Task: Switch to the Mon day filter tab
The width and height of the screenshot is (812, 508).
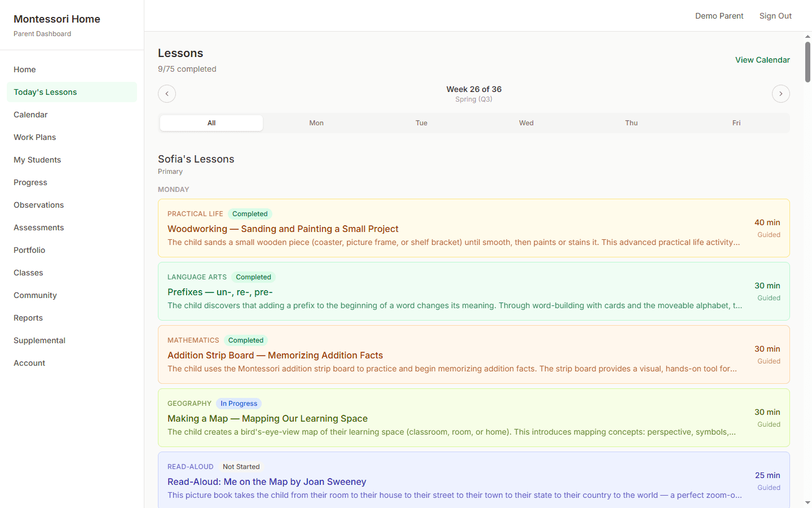Action: 316,122
